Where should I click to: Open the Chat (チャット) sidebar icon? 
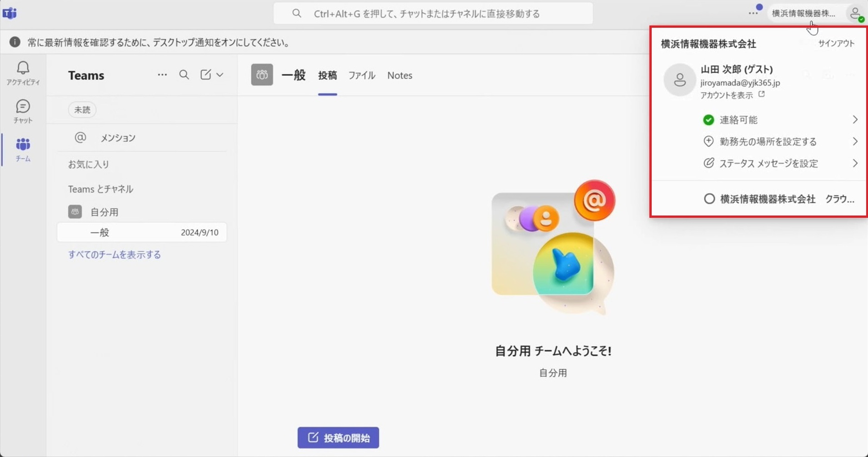(x=23, y=111)
